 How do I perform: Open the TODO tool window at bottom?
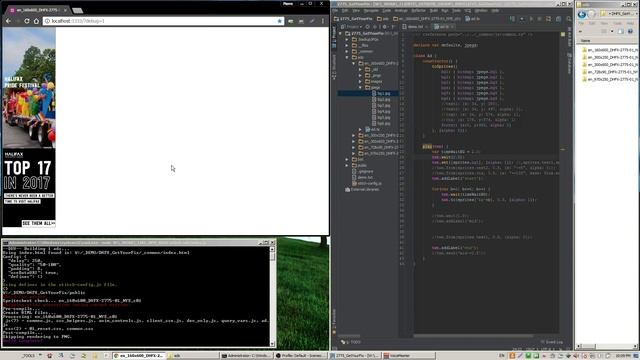pos(351,342)
